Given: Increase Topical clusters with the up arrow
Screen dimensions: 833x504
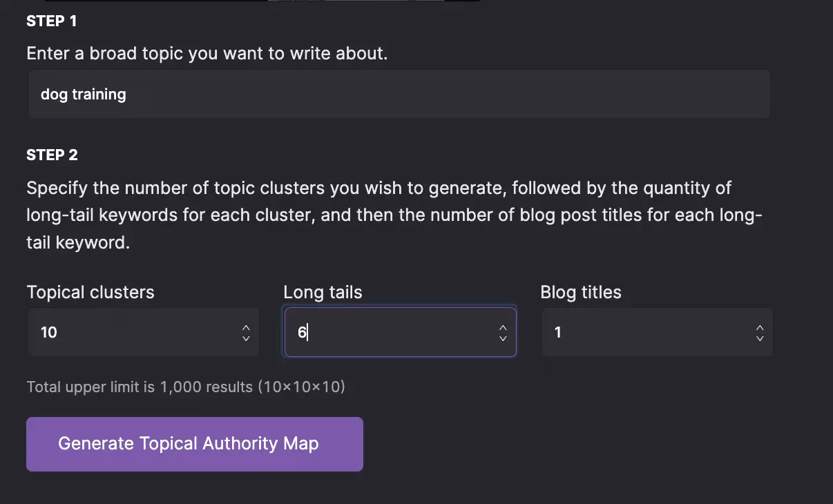Looking at the screenshot, I should coord(246,327).
